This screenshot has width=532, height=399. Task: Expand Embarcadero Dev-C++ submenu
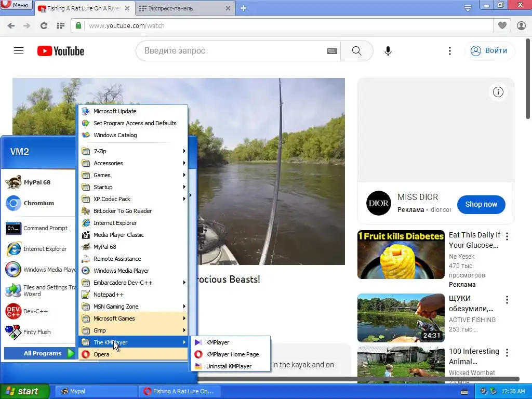(x=133, y=283)
